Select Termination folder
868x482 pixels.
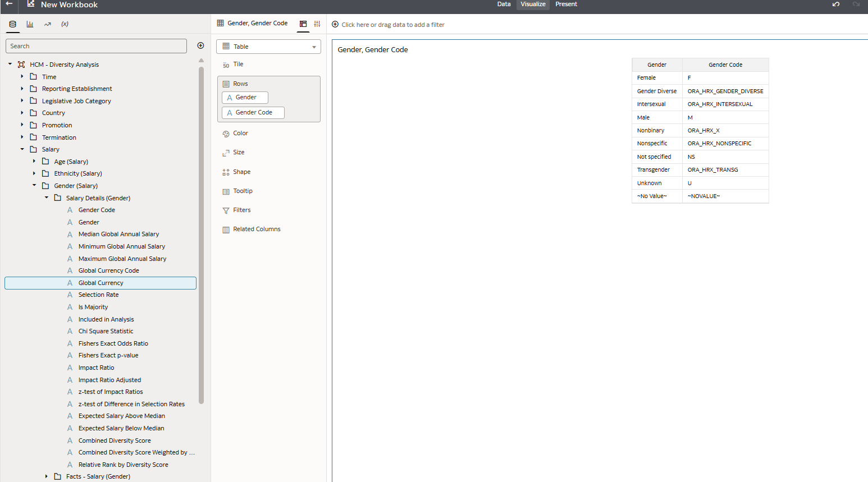59,137
